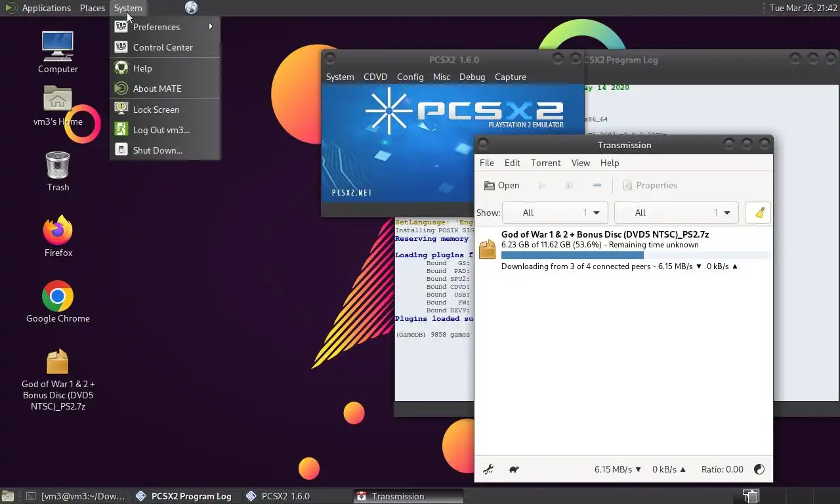Click the Start torrent play icon

(541, 186)
